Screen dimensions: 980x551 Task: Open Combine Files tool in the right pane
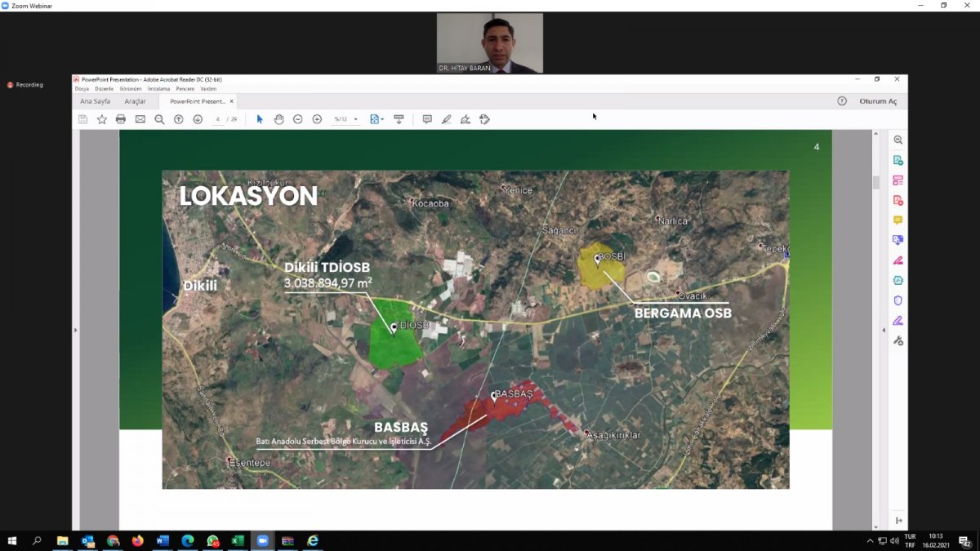point(898,240)
